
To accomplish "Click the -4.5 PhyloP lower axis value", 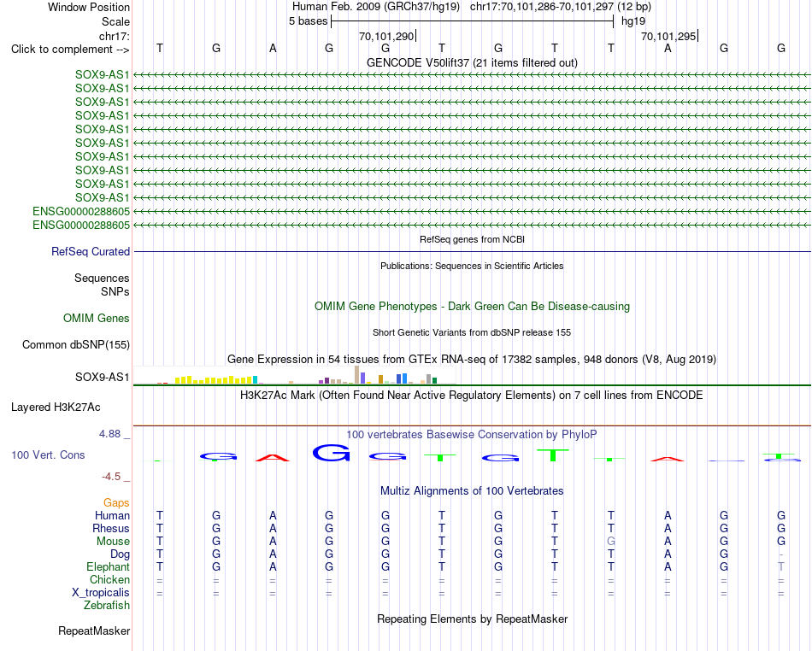I will (x=111, y=477).
